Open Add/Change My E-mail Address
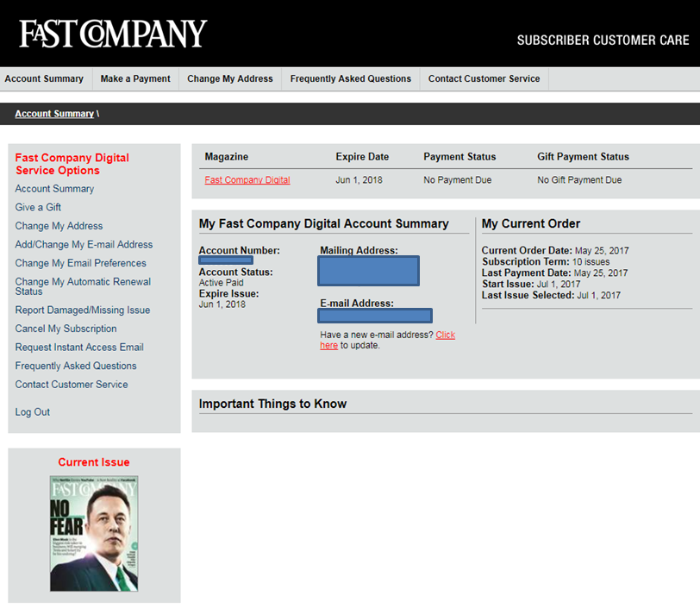Image resolution: width=700 pixels, height=608 pixels. [x=84, y=245]
